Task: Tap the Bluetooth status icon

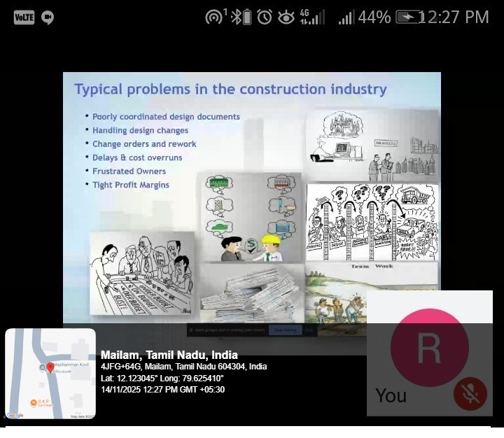Action: pos(241,17)
